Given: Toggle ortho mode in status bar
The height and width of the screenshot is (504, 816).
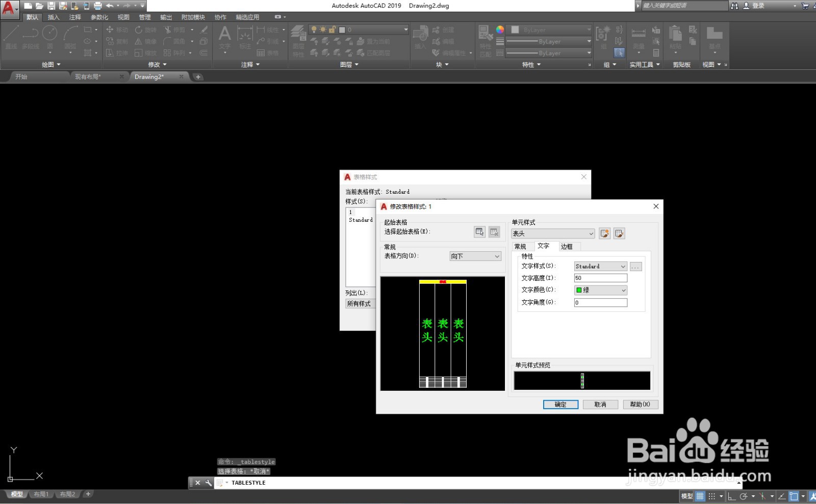Looking at the screenshot, I should [x=731, y=496].
